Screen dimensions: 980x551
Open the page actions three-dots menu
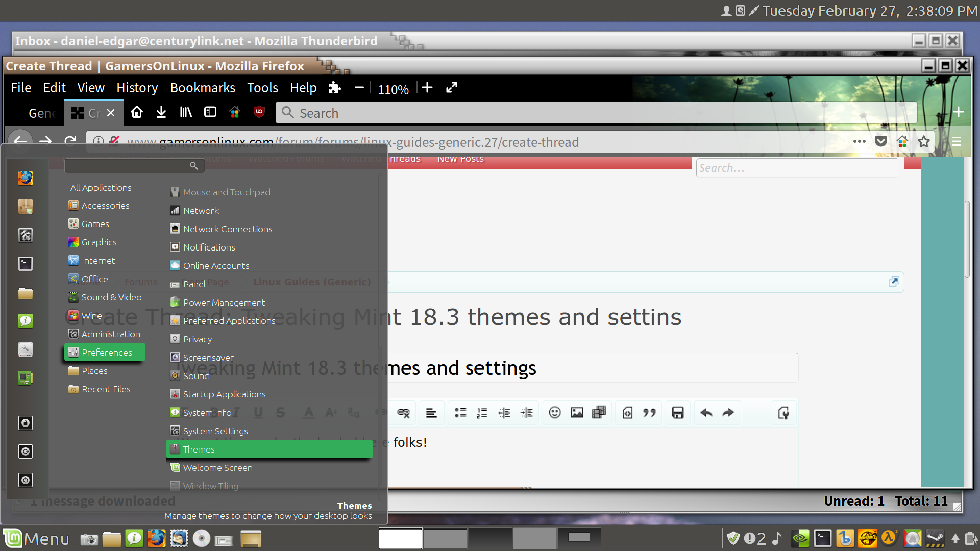click(860, 141)
